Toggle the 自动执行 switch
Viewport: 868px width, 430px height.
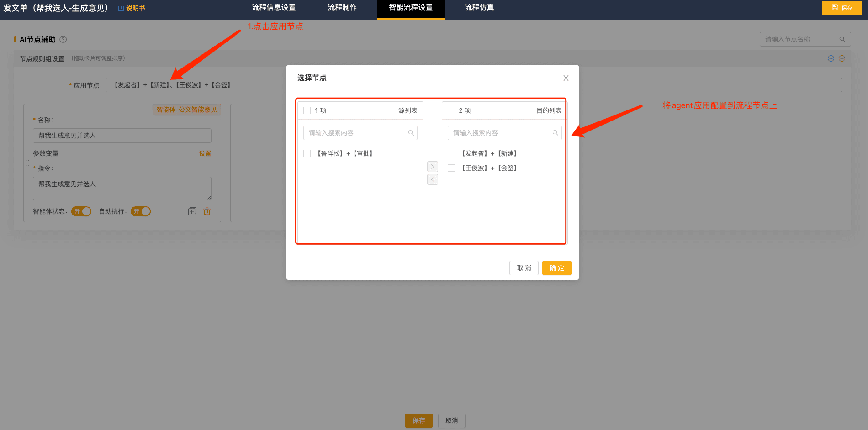[141, 211]
